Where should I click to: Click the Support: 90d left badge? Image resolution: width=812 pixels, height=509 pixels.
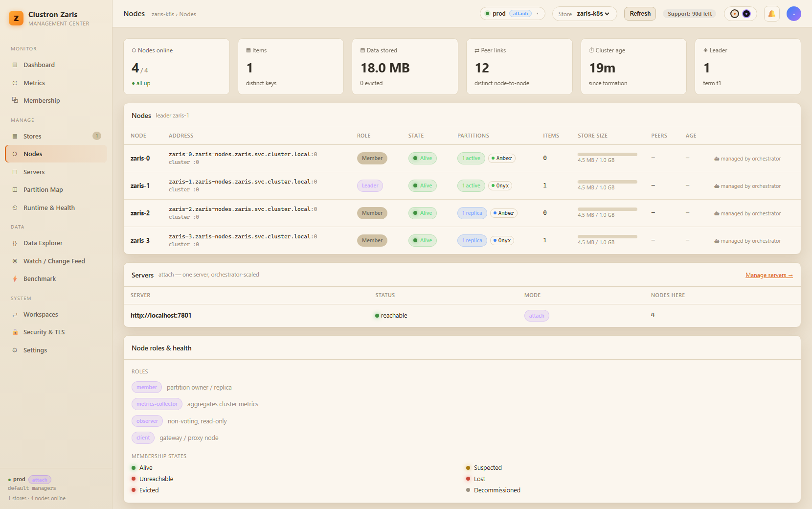[x=690, y=14]
